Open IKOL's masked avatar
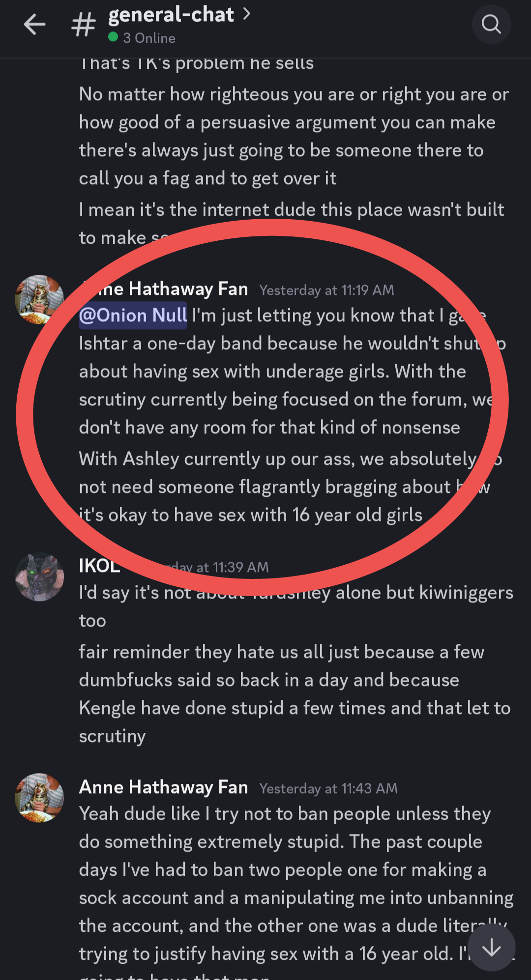 point(39,576)
